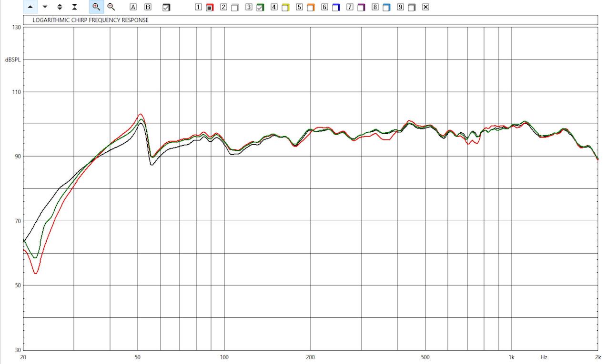Image resolution: width=606 pixels, height=364 pixels.
Task: Toggle the light-blue curve 8 checkbox
Action: tap(386, 8)
